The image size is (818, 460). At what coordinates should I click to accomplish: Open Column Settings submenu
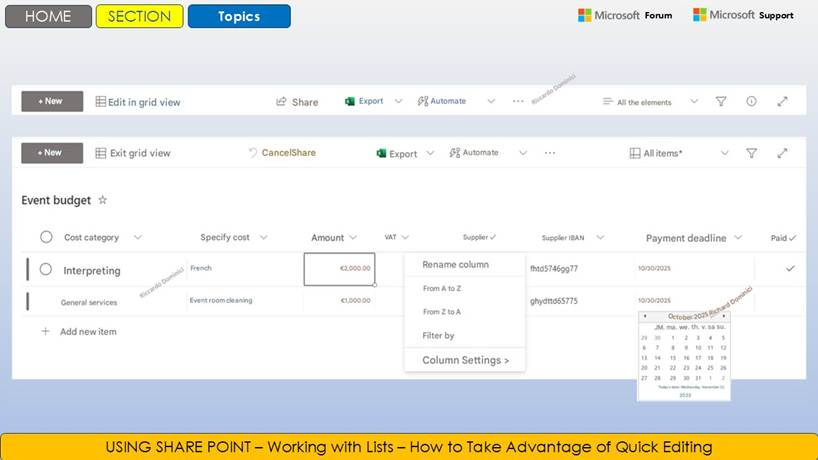465,360
